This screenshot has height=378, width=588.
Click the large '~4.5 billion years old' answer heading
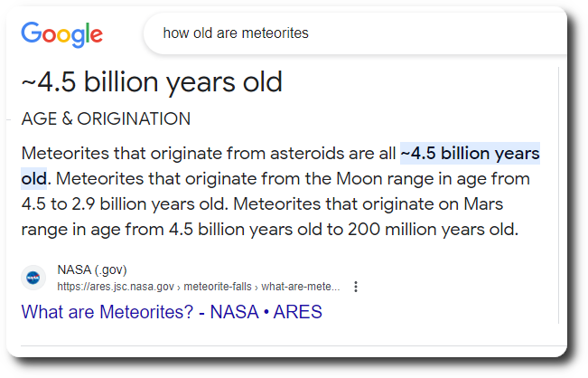point(152,82)
